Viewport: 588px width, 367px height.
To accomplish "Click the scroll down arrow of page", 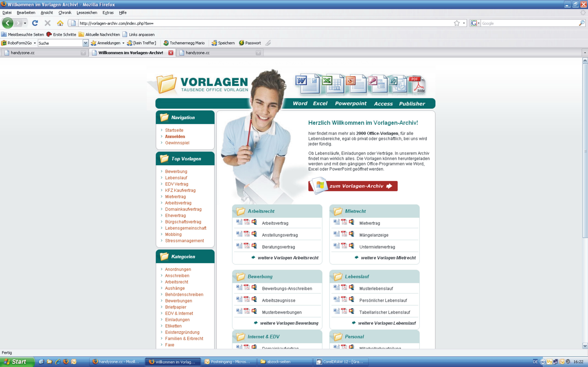I will point(585,346).
